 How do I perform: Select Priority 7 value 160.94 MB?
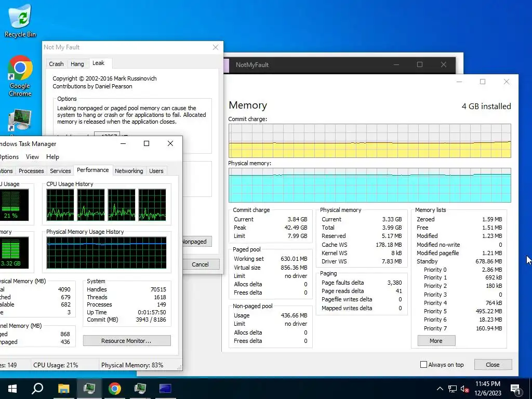click(x=488, y=328)
